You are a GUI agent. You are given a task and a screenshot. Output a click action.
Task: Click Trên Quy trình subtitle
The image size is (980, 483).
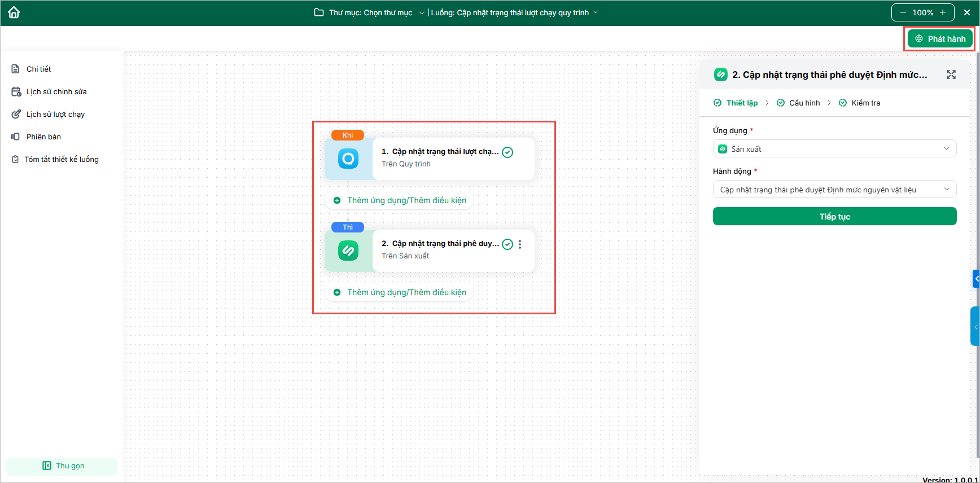[x=406, y=164]
